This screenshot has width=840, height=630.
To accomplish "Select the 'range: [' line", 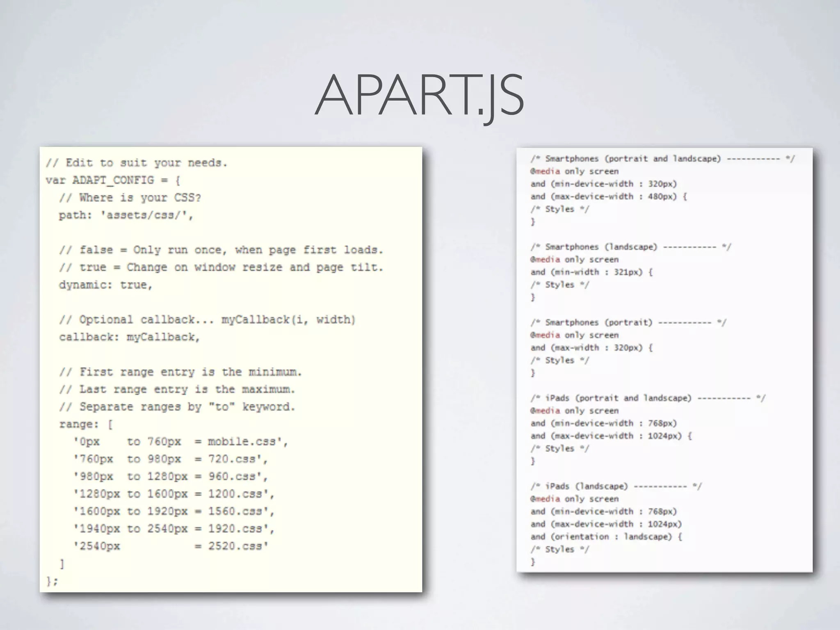I will tap(86, 425).
